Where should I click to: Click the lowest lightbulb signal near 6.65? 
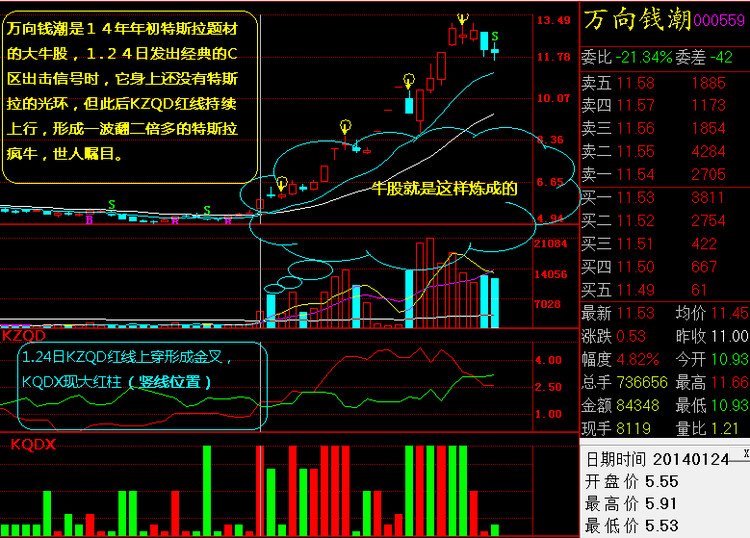[x=282, y=183]
